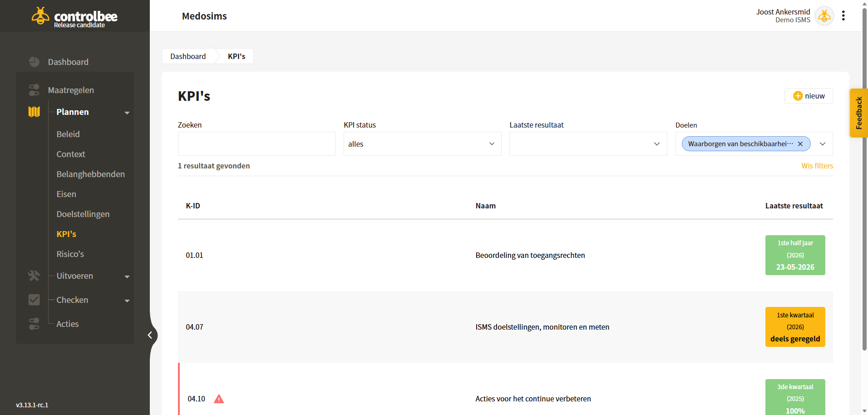This screenshot has height=415, width=868.
Task: Open the Dashboard pie chart icon
Action: pyautogui.click(x=34, y=62)
